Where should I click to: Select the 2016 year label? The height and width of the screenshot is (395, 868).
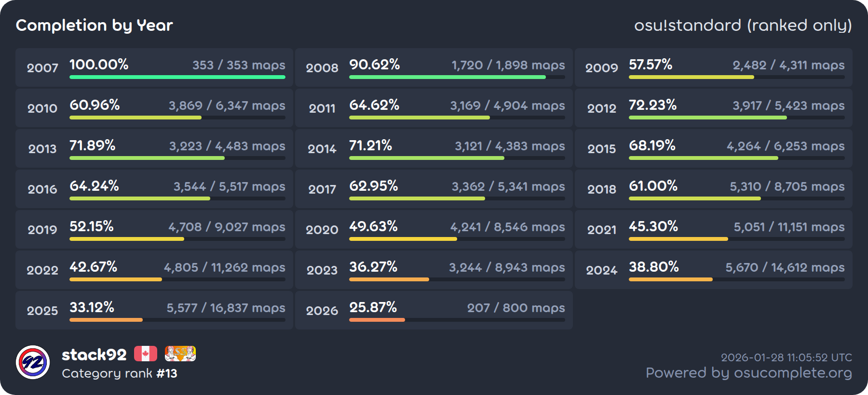click(x=42, y=189)
